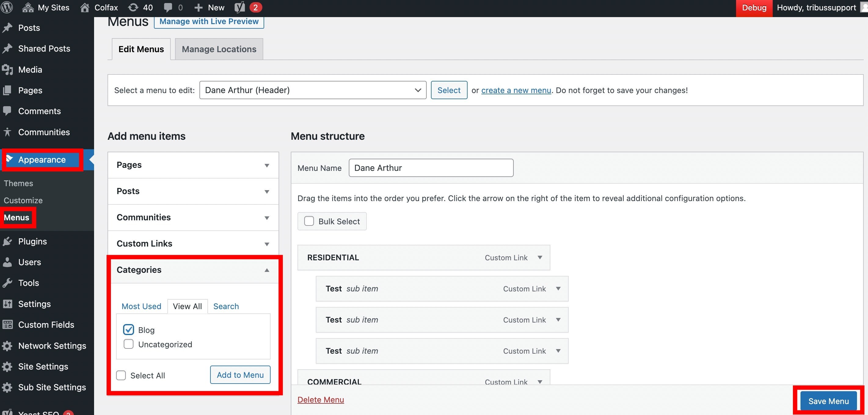This screenshot has width=868, height=415.
Task: Expand RESIDENTIAL menu item options arrow
Action: click(540, 258)
